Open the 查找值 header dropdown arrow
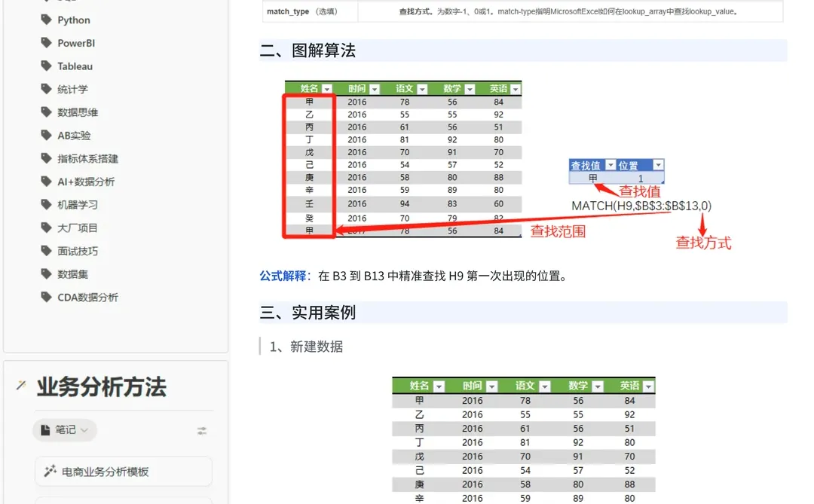The height and width of the screenshot is (504, 814). [609, 164]
